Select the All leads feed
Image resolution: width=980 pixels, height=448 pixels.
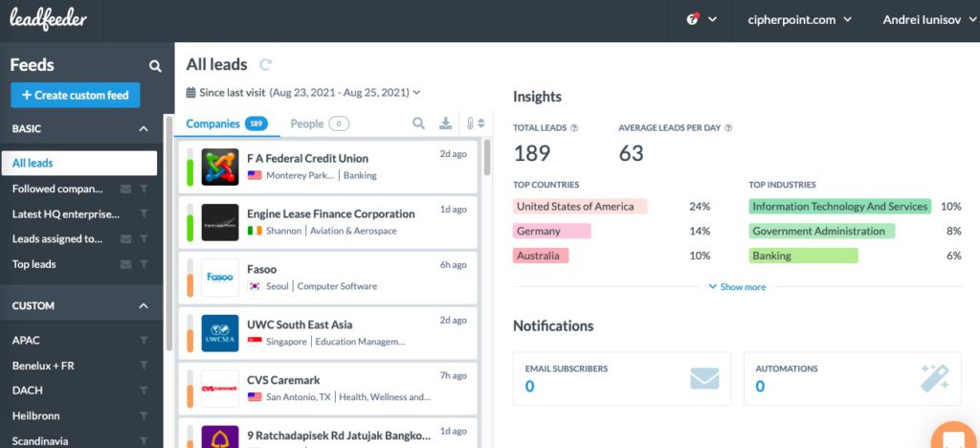[x=78, y=163]
